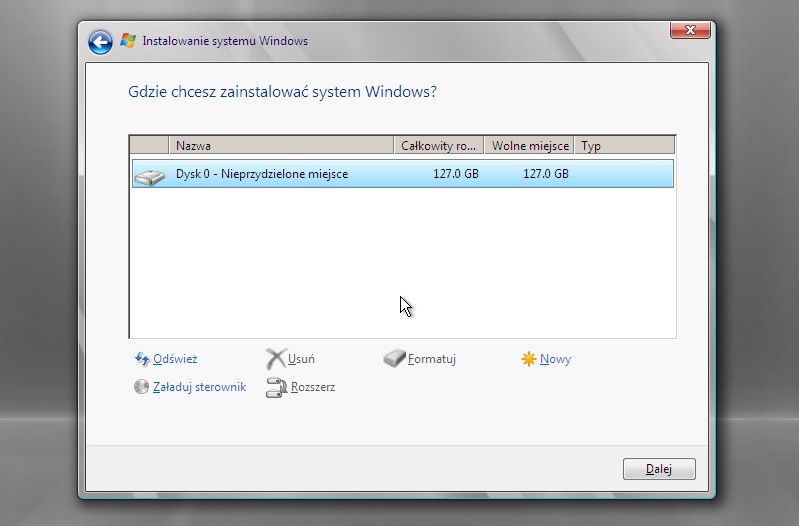799x526 pixels.
Task: Click the Windows flag logo in title bar
Action: click(128, 41)
